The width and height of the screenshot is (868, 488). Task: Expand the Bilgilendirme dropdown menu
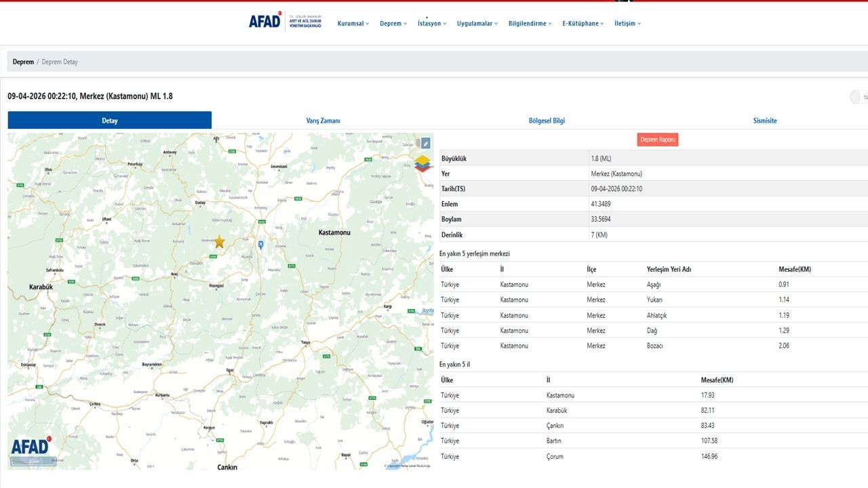(530, 24)
